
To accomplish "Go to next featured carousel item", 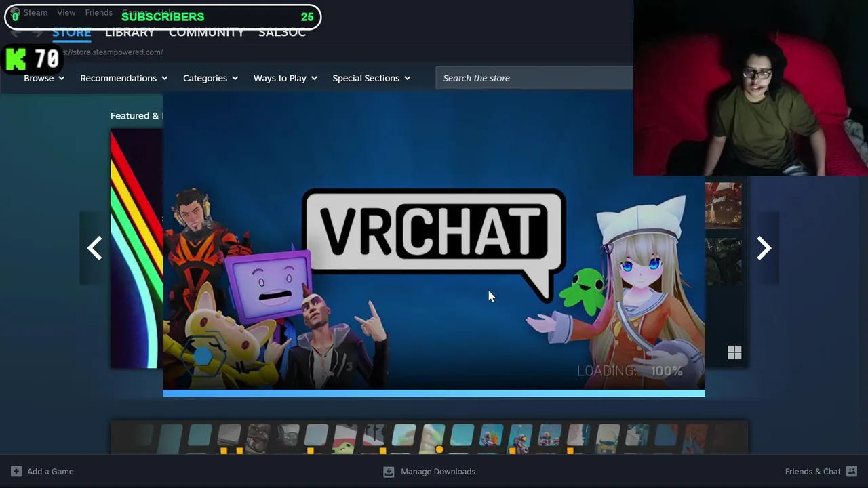I will point(764,248).
